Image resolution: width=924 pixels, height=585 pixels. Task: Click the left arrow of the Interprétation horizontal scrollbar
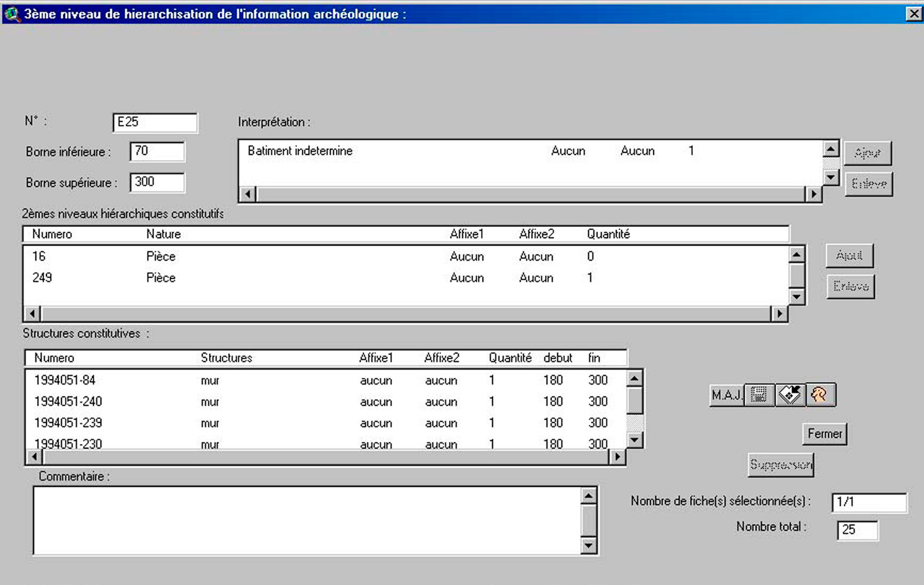coord(248,194)
